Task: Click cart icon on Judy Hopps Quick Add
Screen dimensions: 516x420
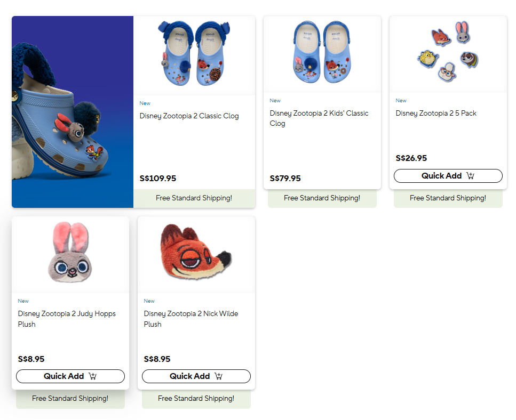Action: [x=92, y=376]
